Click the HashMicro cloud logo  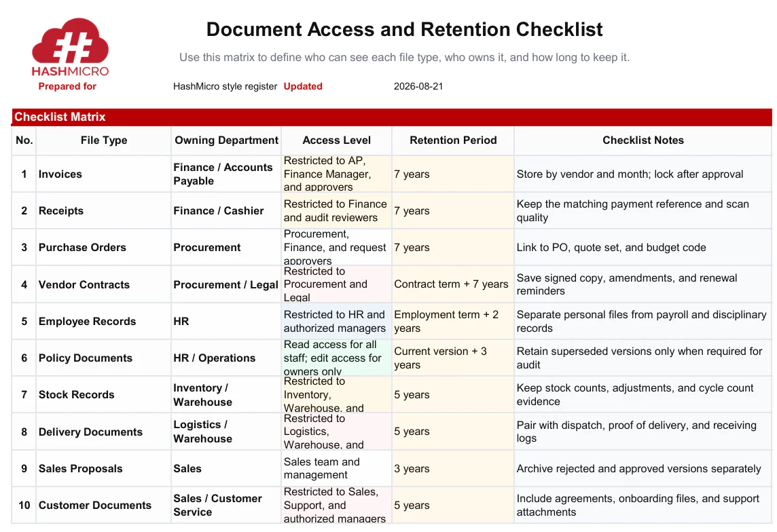(x=71, y=47)
